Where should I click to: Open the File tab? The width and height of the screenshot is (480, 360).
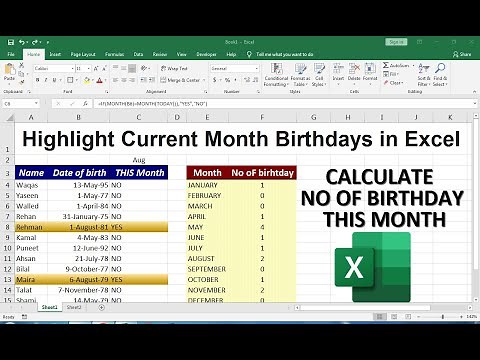(11, 54)
